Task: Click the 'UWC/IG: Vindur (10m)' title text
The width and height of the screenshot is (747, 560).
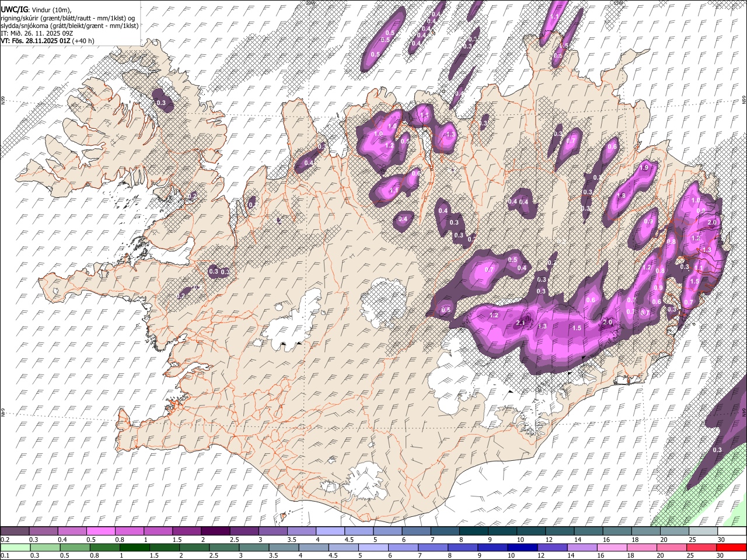Action: 36,10
